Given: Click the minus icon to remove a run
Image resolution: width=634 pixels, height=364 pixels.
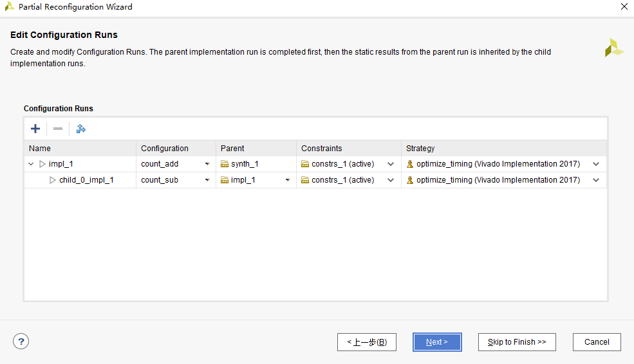Looking at the screenshot, I should click(58, 129).
